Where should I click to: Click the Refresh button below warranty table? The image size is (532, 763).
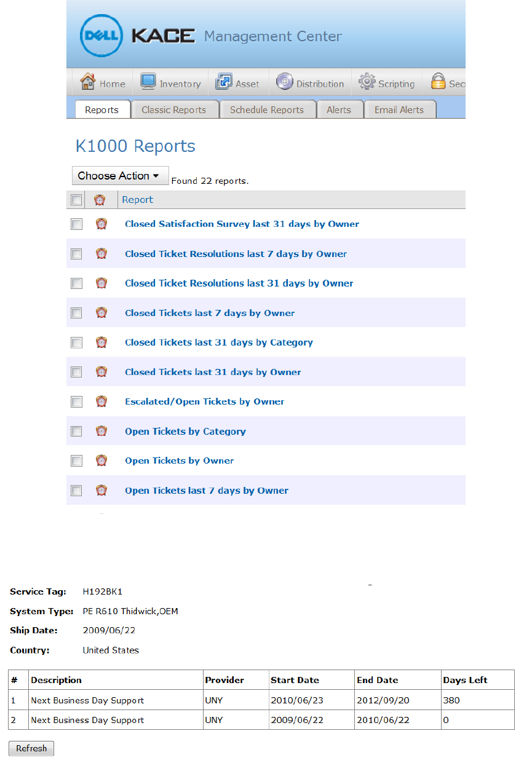point(31,748)
